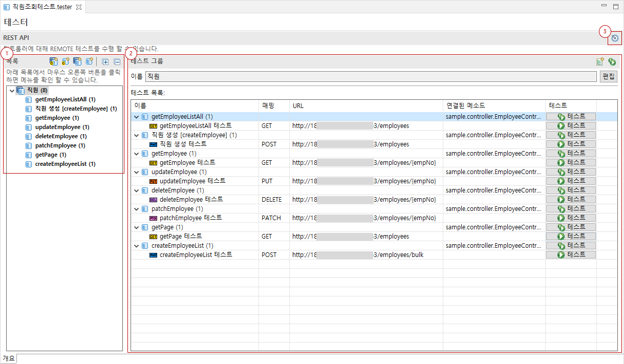Click the gauge icon in REST API header
The image size is (624, 364).
pos(615,38)
